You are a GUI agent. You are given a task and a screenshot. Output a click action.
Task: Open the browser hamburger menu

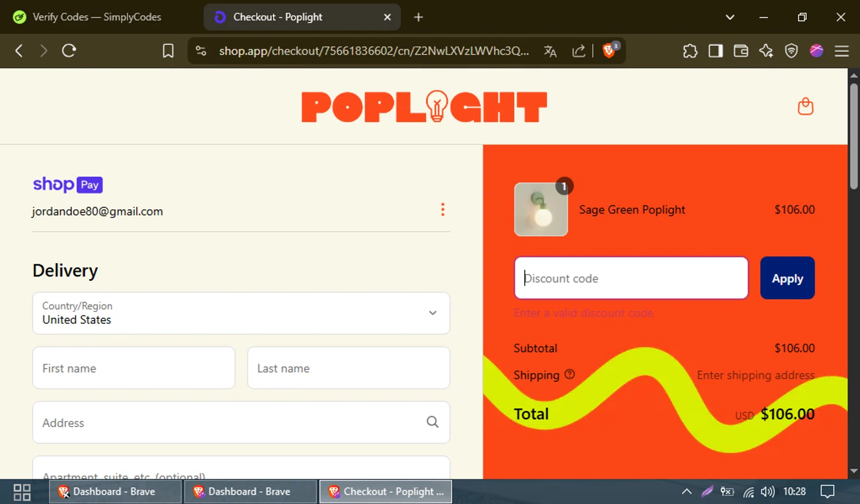(x=842, y=51)
